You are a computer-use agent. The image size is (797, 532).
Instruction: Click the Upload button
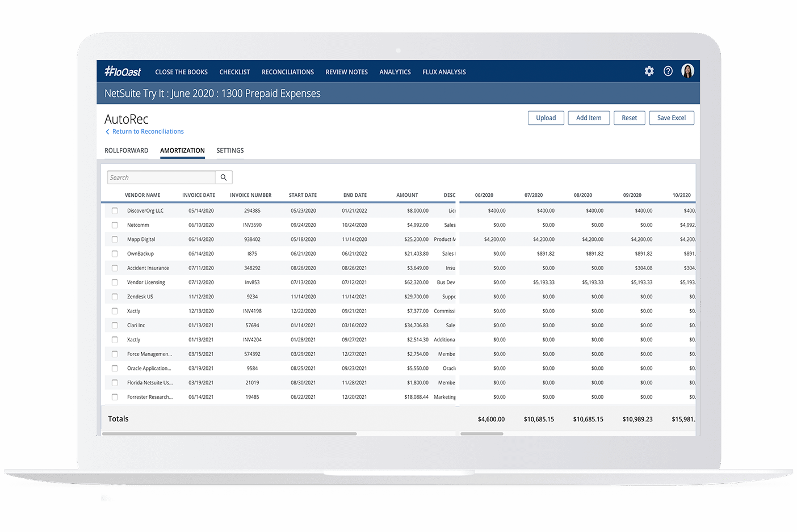(546, 118)
